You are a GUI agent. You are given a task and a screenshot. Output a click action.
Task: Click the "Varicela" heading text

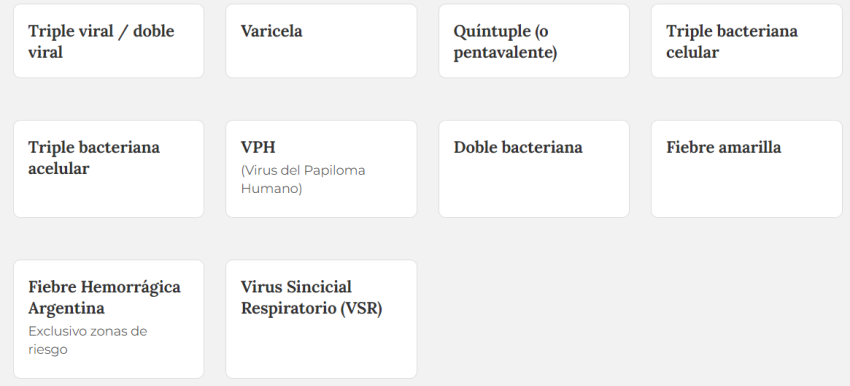(272, 31)
